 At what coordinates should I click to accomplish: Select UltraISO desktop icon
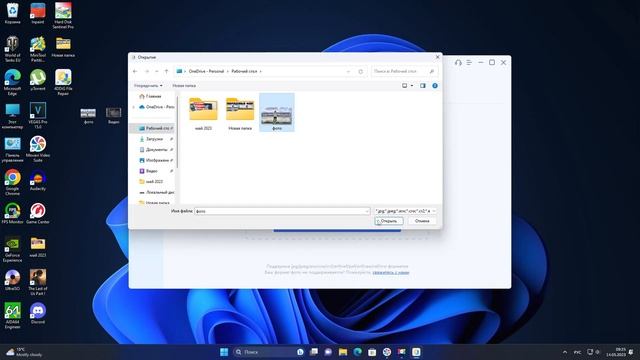pyautogui.click(x=13, y=280)
